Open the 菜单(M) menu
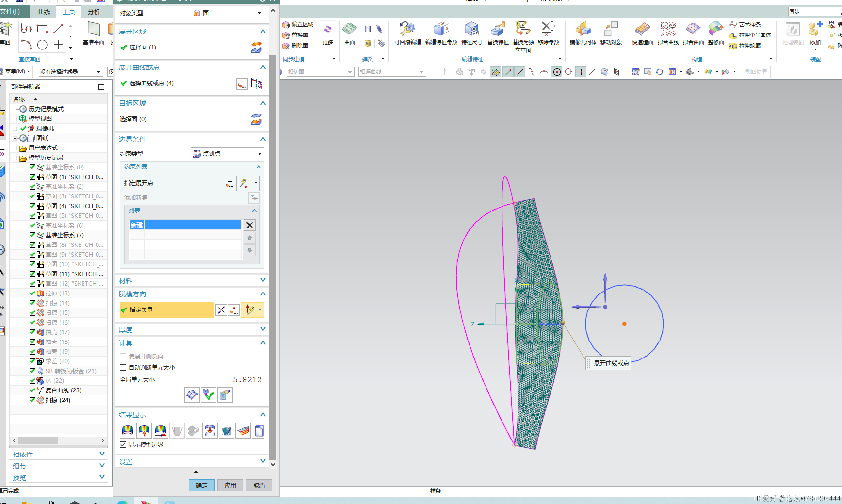Screen dimensions: 842x504 pyautogui.click(x=16, y=72)
